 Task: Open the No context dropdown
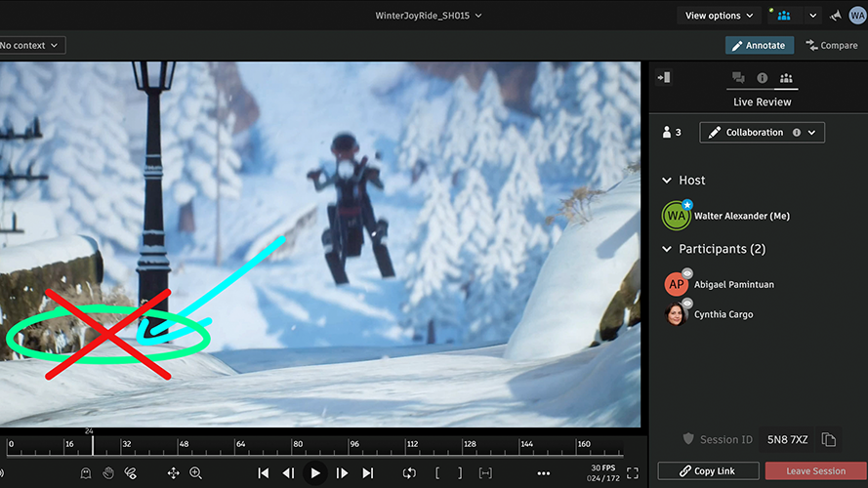(x=31, y=45)
